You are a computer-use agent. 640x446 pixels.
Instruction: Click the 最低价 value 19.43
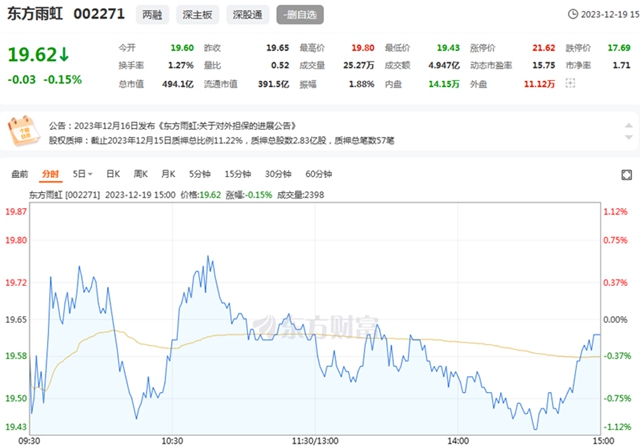[x=448, y=48]
